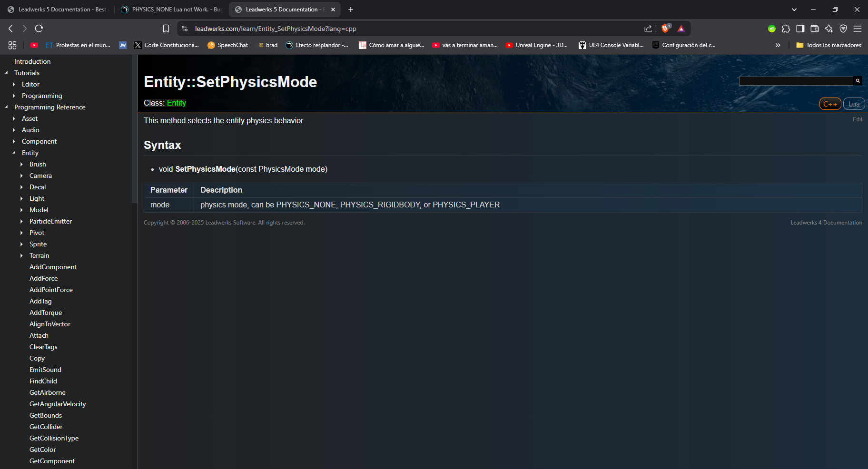The image size is (868, 469).
Task: Bookmark this page with the bookmark icon
Action: click(166, 29)
